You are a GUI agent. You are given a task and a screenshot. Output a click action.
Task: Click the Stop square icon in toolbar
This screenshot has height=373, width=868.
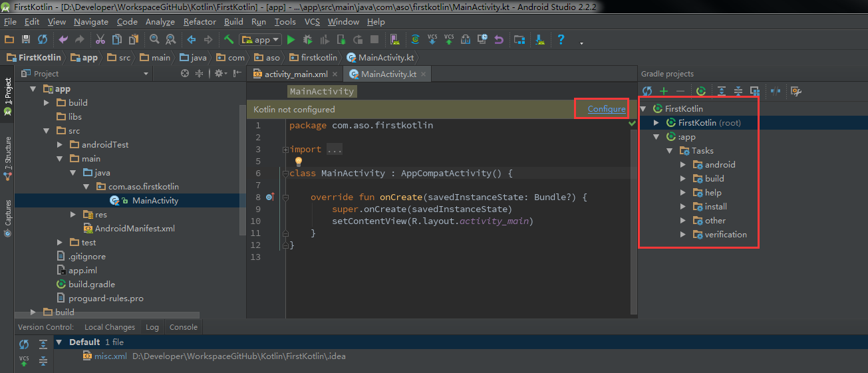[374, 40]
